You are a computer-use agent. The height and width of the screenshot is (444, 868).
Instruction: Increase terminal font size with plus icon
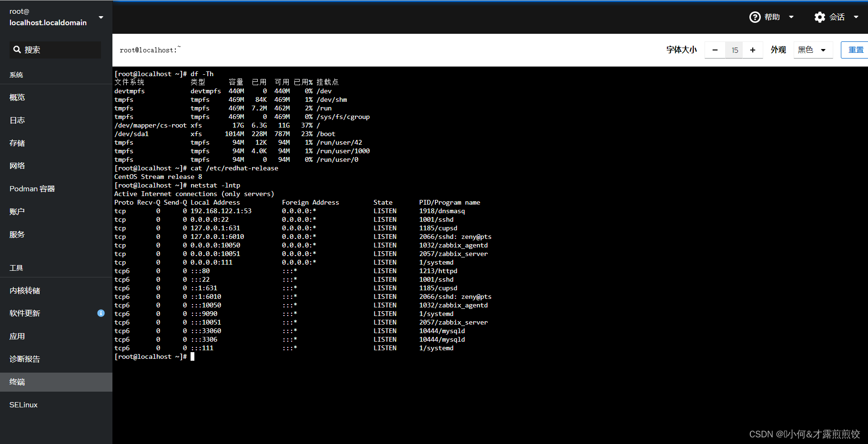point(753,49)
